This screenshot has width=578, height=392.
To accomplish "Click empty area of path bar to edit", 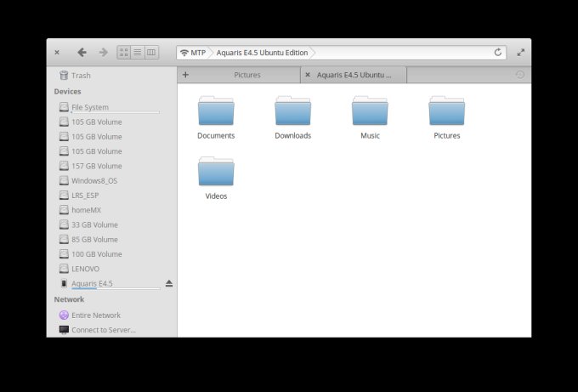I will pos(402,53).
